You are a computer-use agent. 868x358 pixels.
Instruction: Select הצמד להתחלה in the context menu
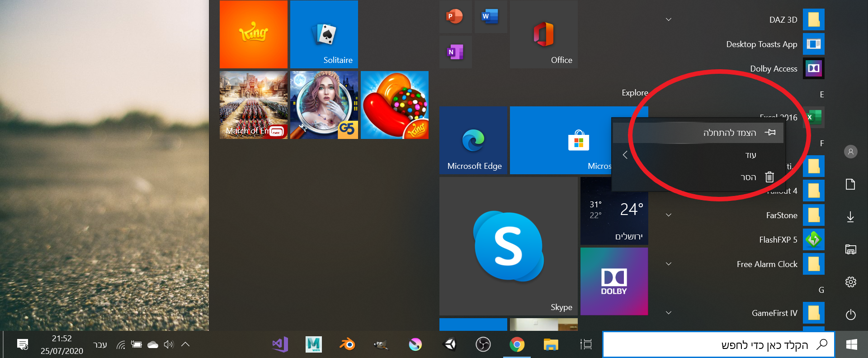point(698,133)
